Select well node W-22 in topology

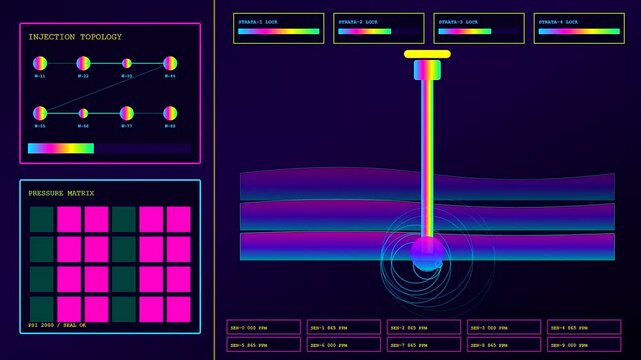(83, 63)
